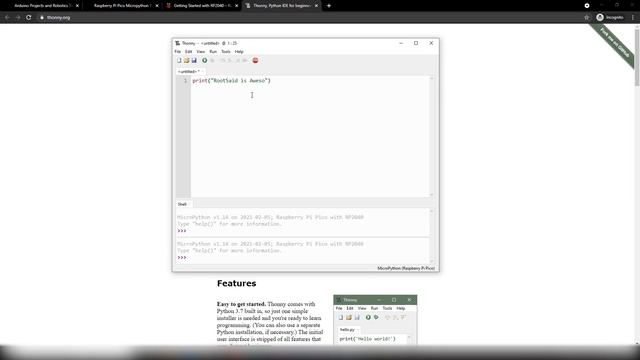The width and height of the screenshot is (640, 360).
Task: Run current script with green play icon
Action: tap(204, 60)
